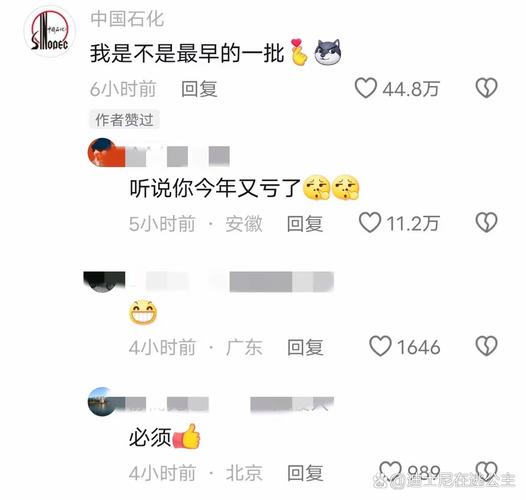The image size is (526, 500).
Task: Like the 中国石化 comment with 44.8万 likes
Action: tap(365, 88)
